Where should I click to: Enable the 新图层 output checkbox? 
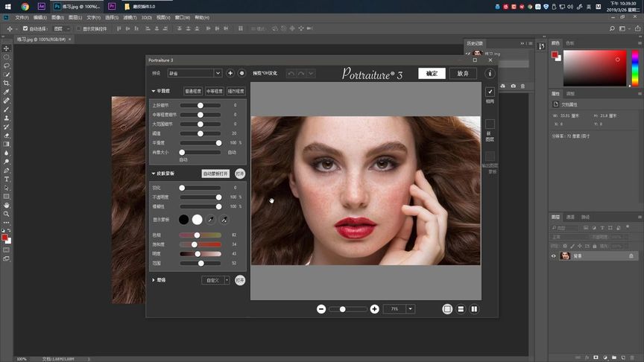coord(490,124)
